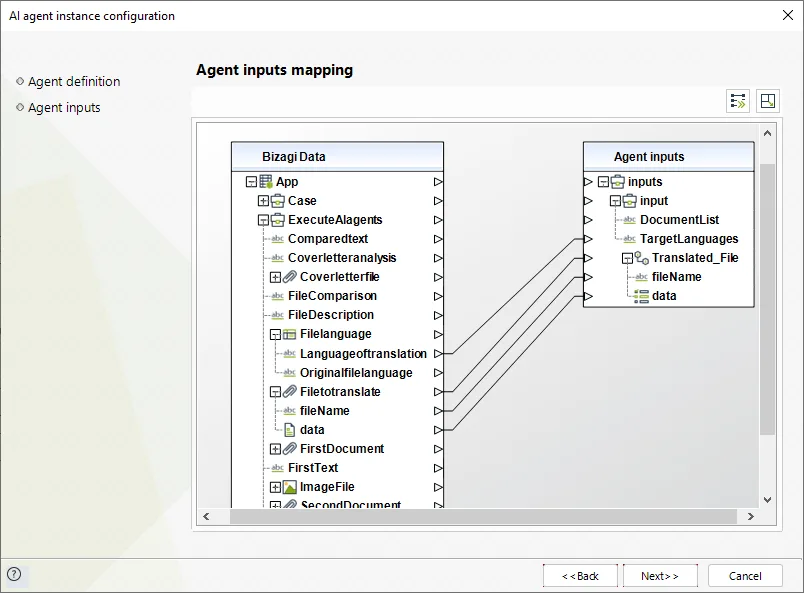Select DocumentList in Agent inputs
804x593 pixels.
coord(679,220)
